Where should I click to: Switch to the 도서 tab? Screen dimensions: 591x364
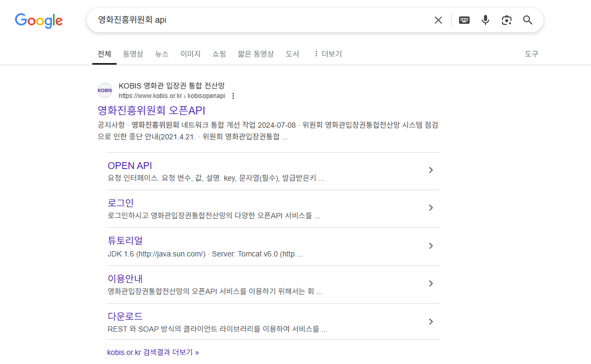(x=292, y=54)
